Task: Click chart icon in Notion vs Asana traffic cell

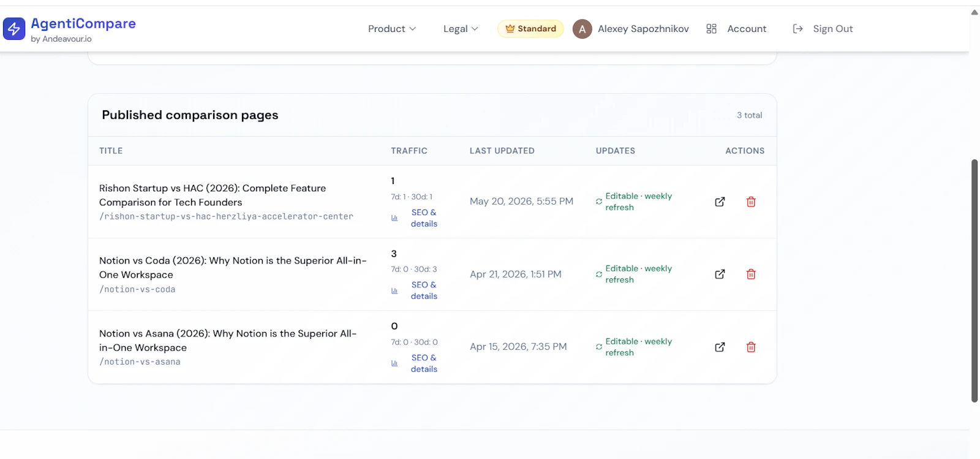Action: pos(394,363)
